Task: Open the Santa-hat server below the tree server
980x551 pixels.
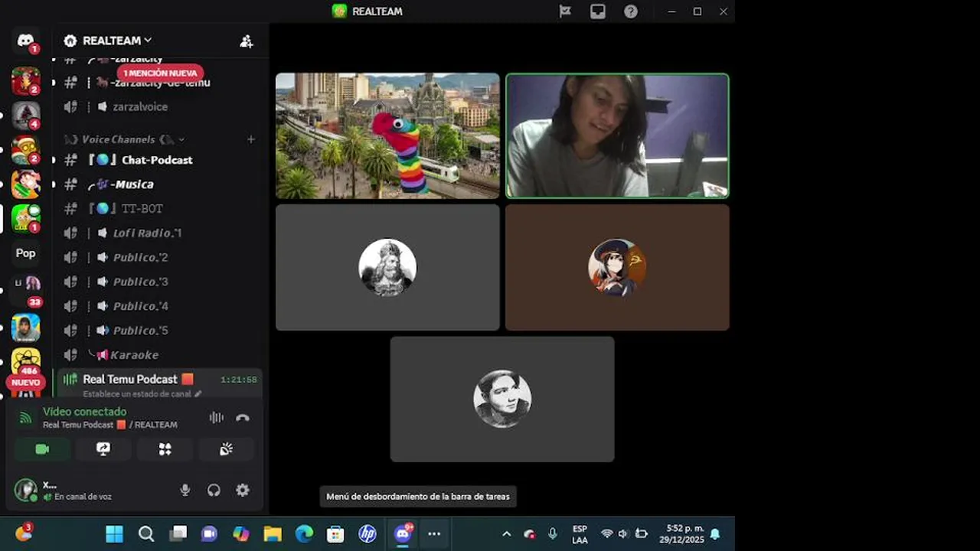Action: 26,150
